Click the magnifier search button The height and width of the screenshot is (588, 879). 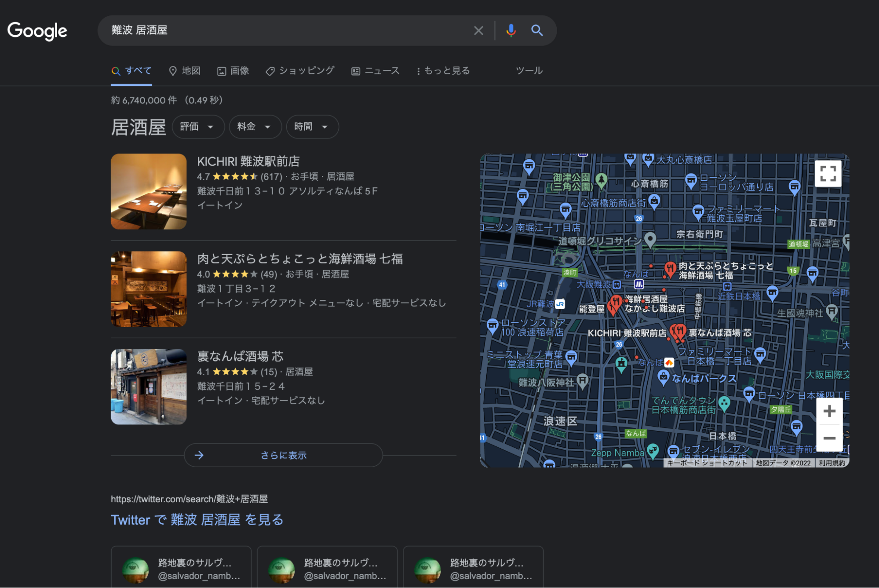[x=537, y=30]
